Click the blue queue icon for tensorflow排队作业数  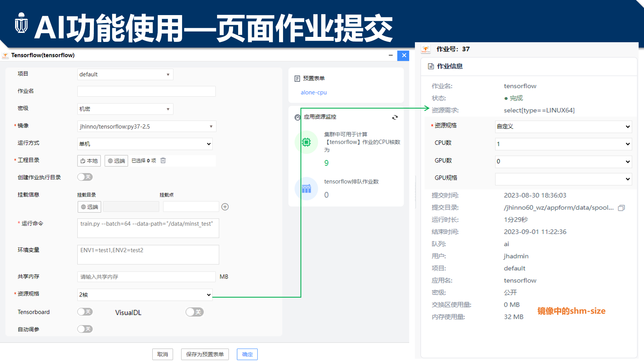point(306,189)
